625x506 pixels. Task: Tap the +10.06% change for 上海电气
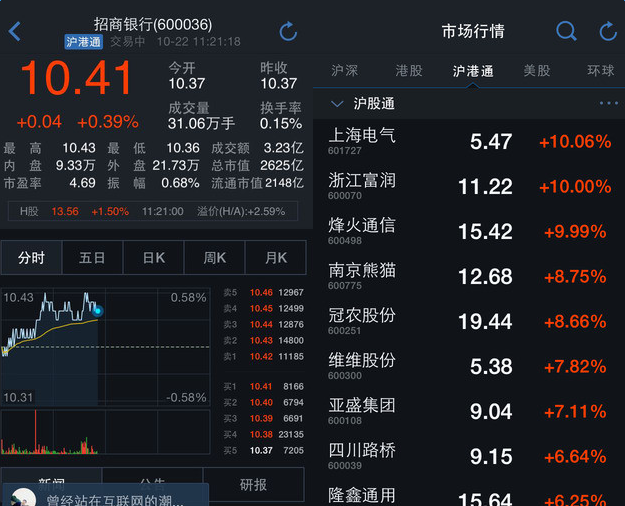(x=575, y=142)
